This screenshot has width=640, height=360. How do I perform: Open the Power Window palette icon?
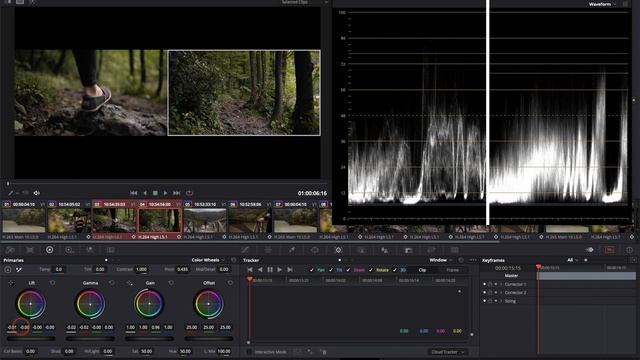tap(315, 250)
